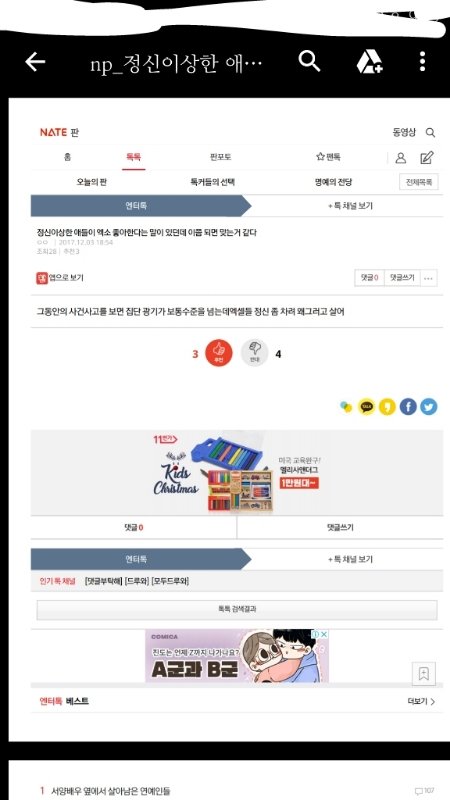Expand '더보기' next to 엔터톡 베스트
The image size is (450, 800).
coord(421,702)
